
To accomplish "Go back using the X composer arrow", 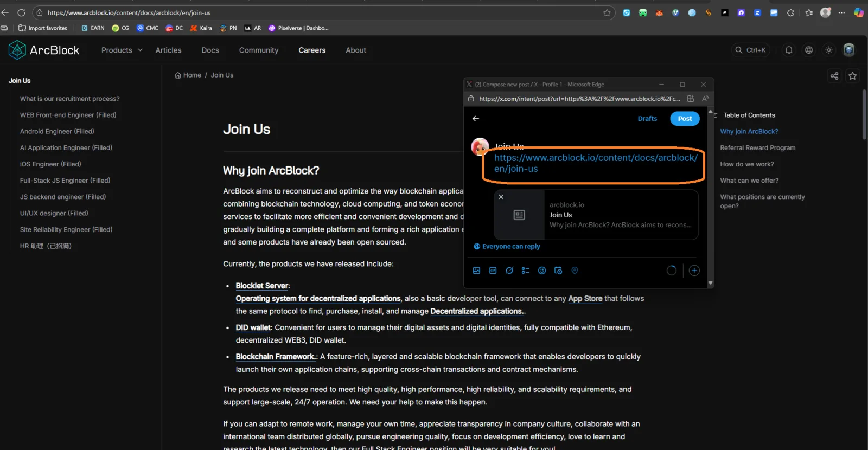I will 476,119.
